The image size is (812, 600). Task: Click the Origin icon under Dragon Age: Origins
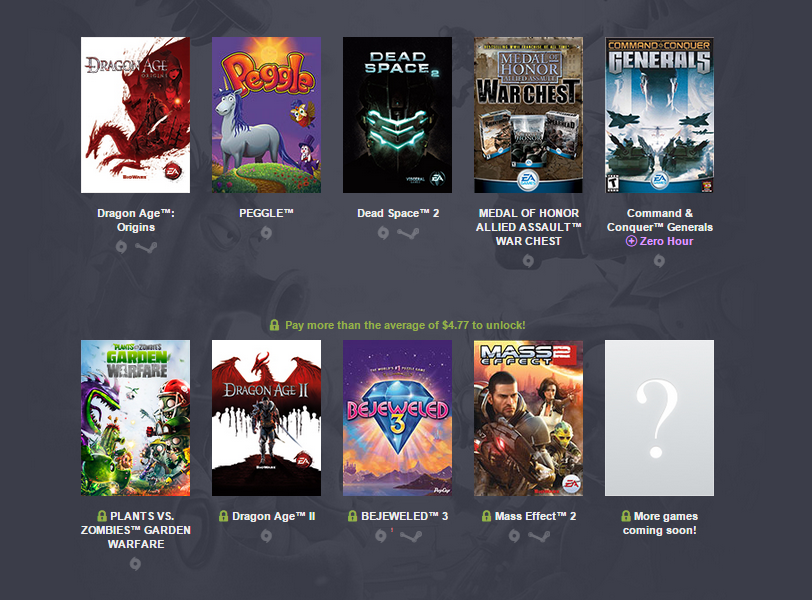point(121,247)
